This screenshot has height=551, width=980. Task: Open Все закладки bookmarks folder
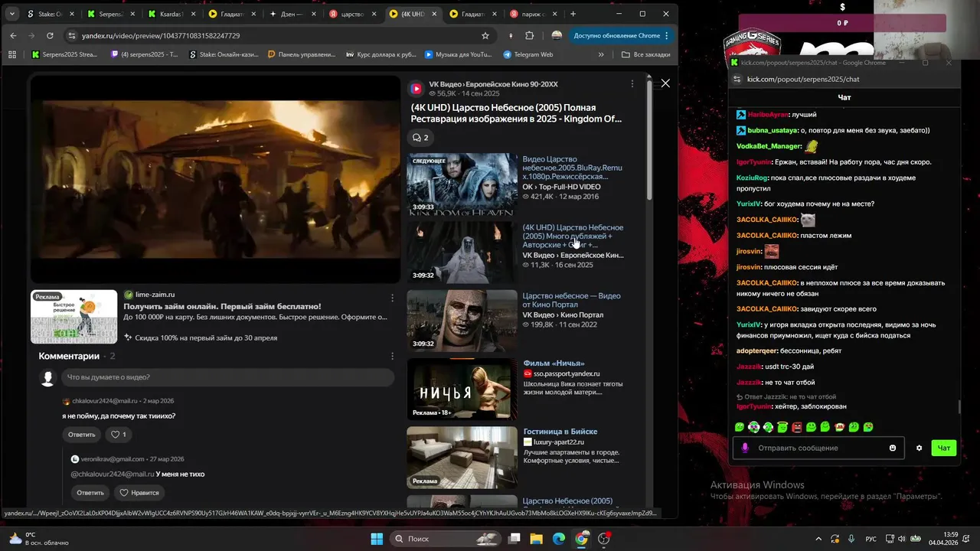pos(647,54)
